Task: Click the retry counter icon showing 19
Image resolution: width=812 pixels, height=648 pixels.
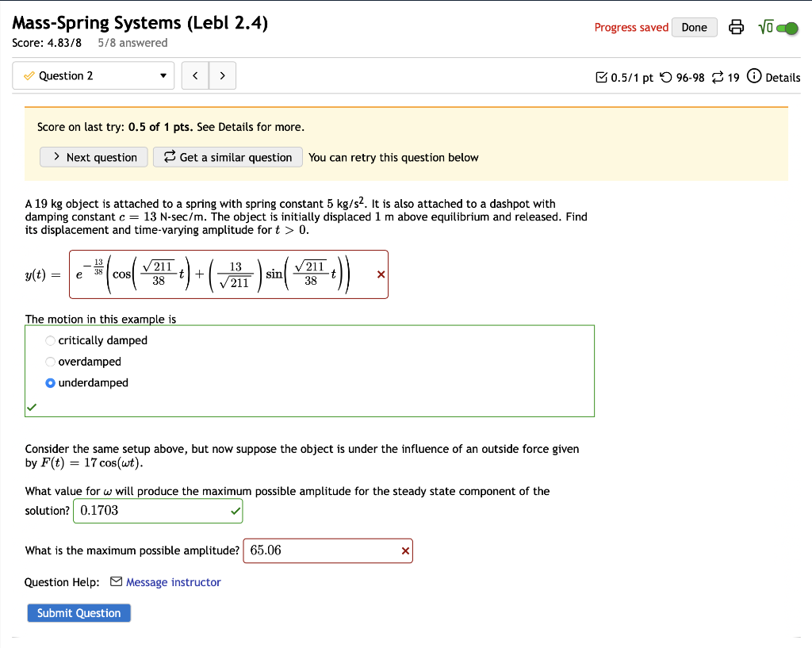Action: 719,77
